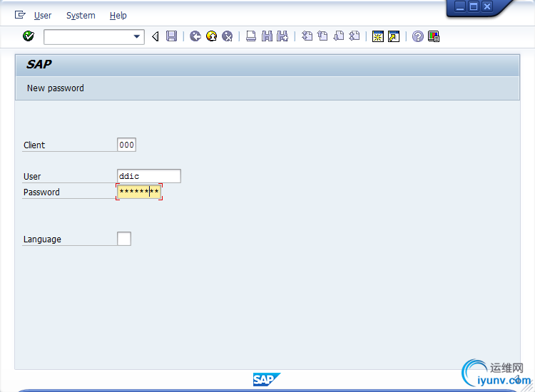This screenshot has width=535, height=392.
Task: Click the Save diskette icon
Action: (x=171, y=36)
